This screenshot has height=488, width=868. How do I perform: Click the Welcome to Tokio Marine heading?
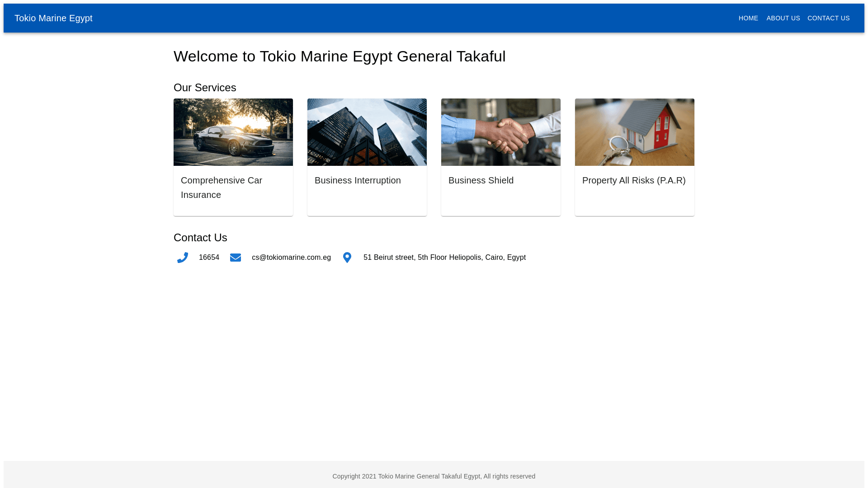[x=340, y=56]
